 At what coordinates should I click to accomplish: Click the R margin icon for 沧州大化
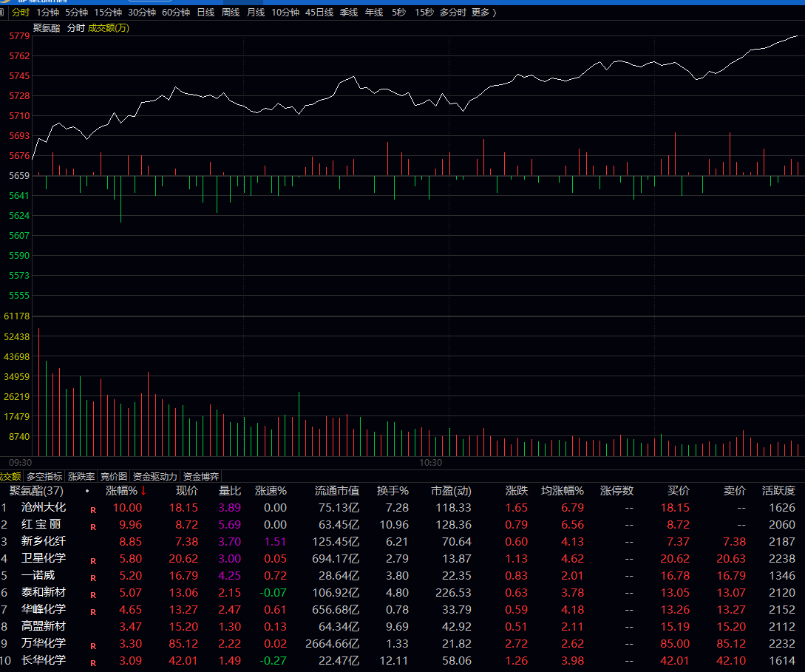[x=93, y=510]
